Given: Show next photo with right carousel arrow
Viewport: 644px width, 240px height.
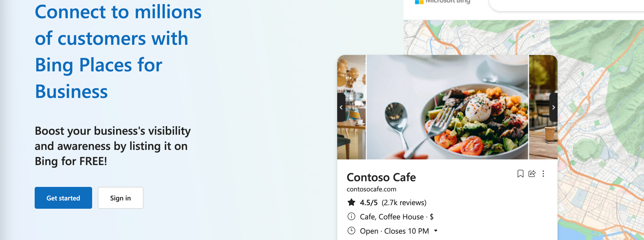Looking at the screenshot, I should tap(553, 107).
